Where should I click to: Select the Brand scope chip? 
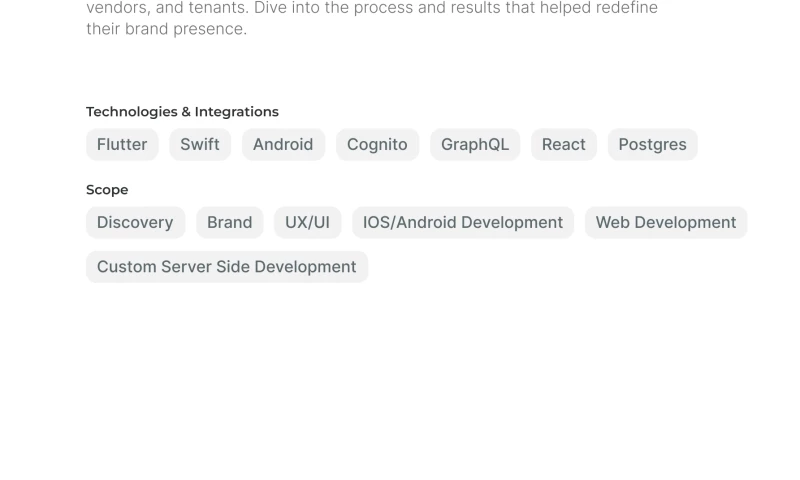tap(229, 222)
